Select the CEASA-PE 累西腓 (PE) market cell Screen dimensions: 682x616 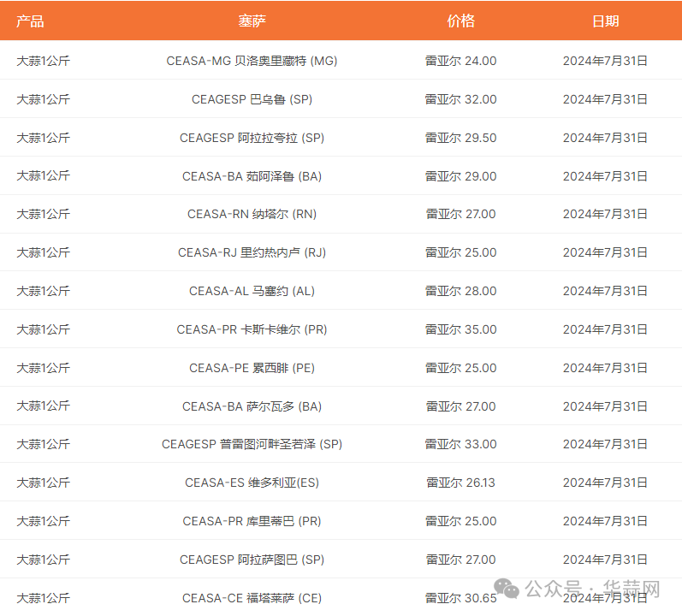252,368
